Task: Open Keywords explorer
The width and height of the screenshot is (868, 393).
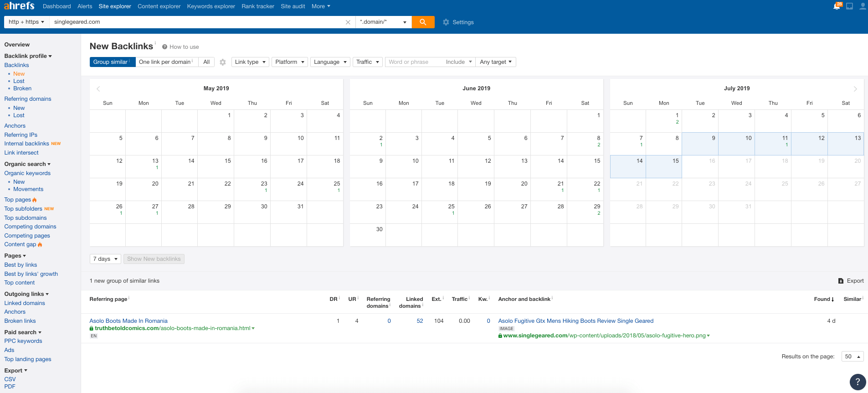Action: pyautogui.click(x=211, y=6)
